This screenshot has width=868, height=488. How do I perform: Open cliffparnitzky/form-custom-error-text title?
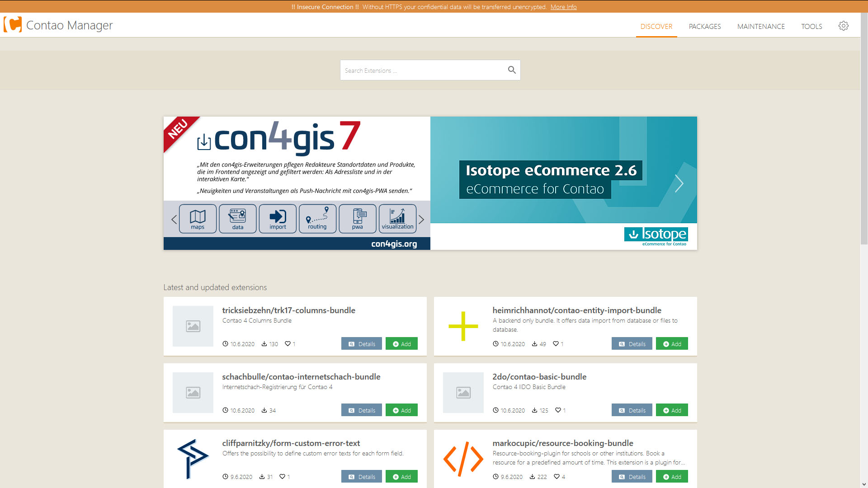click(291, 443)
